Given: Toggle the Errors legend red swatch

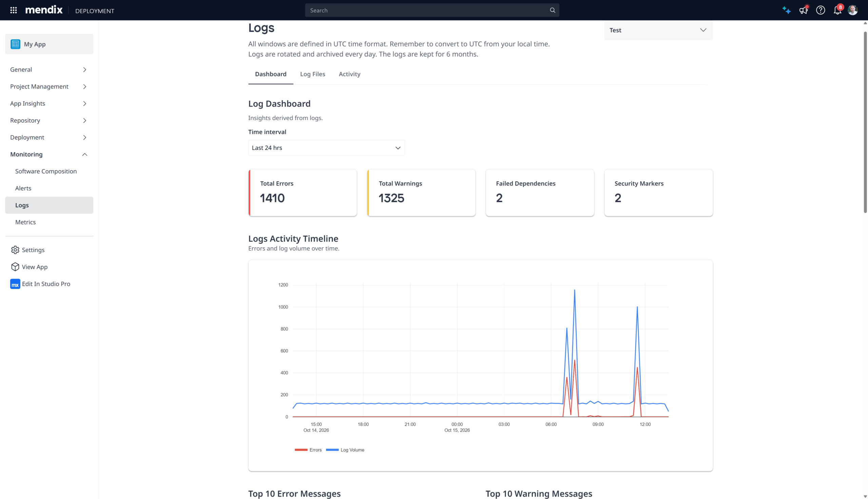Looking at the screenshot, I should click(x=301, y=450).
